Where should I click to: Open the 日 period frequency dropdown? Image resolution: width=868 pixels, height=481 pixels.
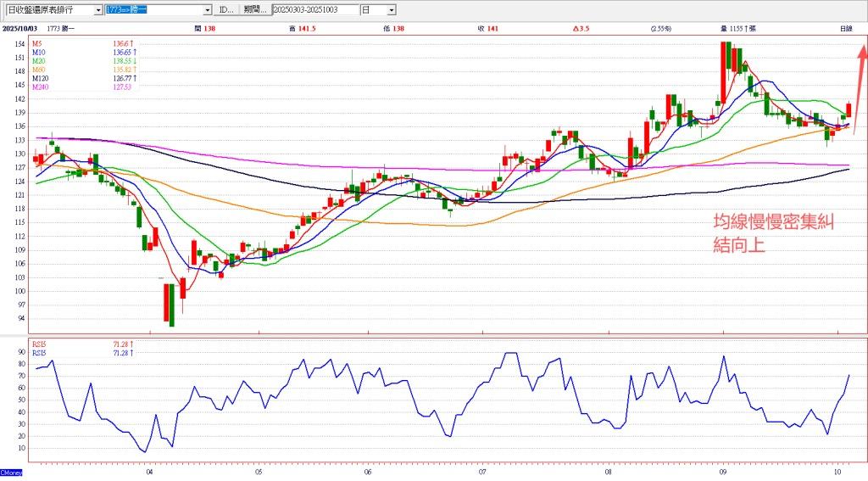click(x=391, y=10)
